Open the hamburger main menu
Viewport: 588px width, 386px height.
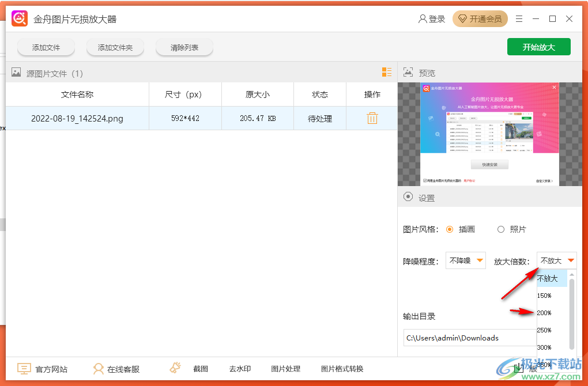(x=519, y=19)
